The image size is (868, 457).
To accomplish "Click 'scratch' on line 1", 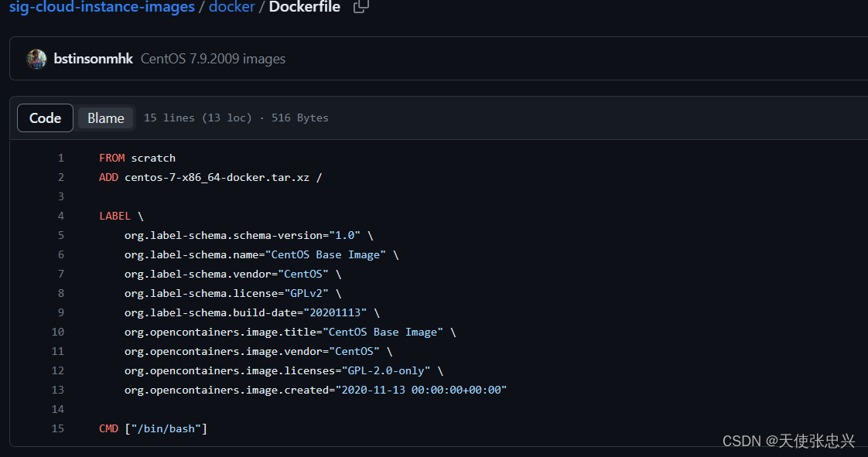I will [x=153, y=159].
